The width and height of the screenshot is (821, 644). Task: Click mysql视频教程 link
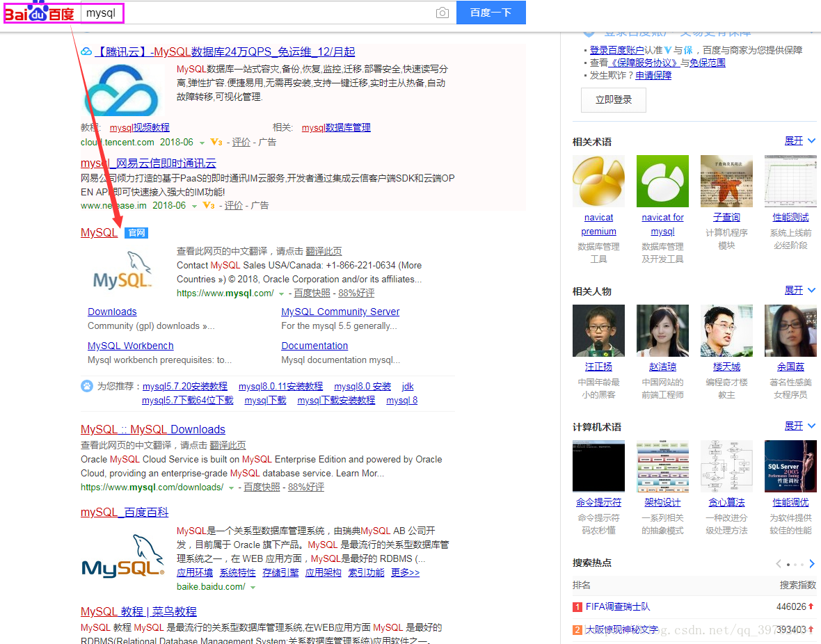[140, 127]
